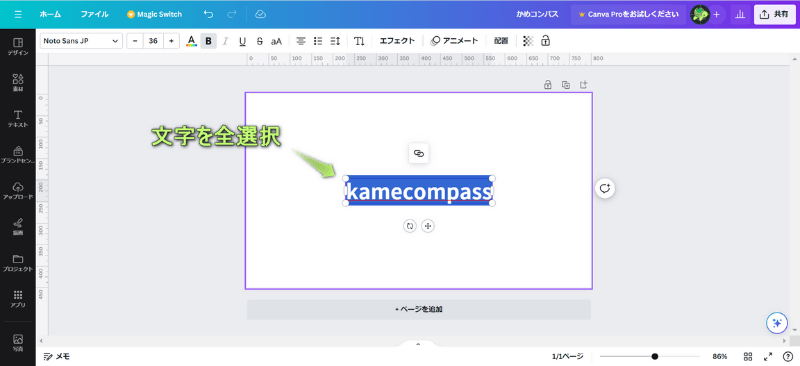Toggle bold formatting
The image size is (800, 366).
coord(208,41)
